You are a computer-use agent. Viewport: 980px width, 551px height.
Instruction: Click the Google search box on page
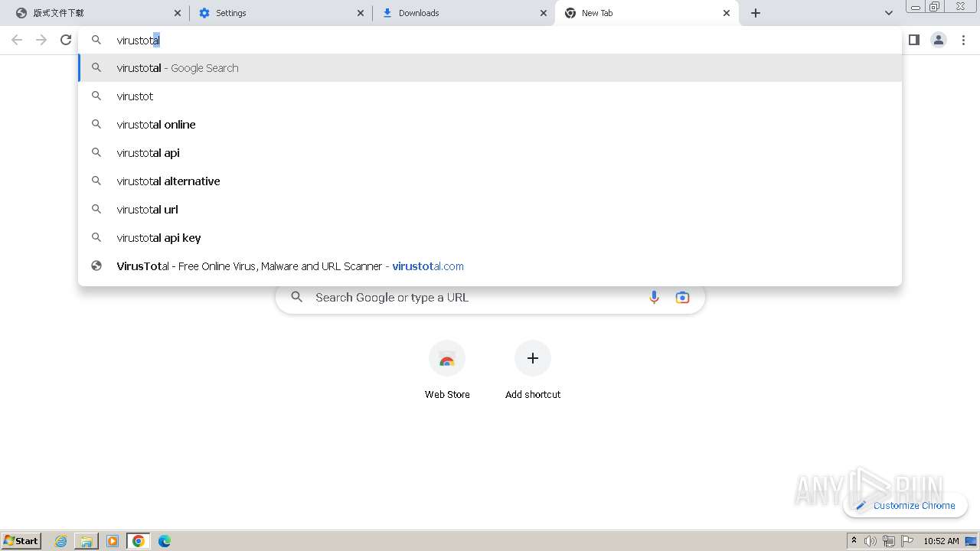(490, 298)
